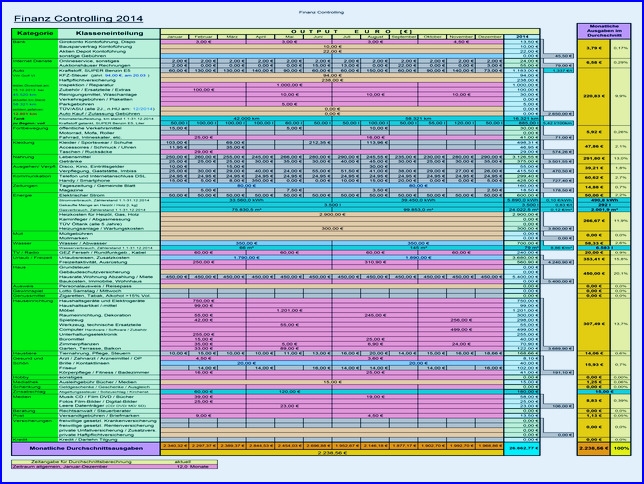
Task: Click the 'Januar' month header
Action: [x=176, y=36]
